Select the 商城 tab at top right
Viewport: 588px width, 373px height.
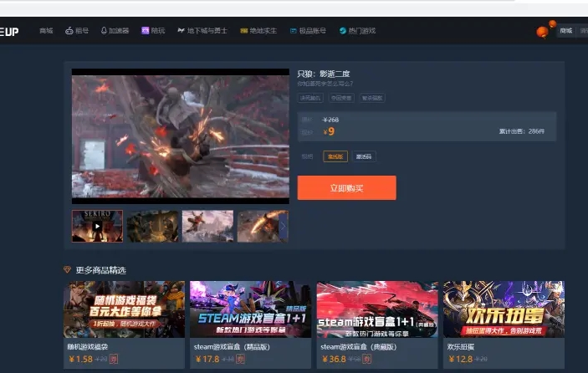click(566, 31)
